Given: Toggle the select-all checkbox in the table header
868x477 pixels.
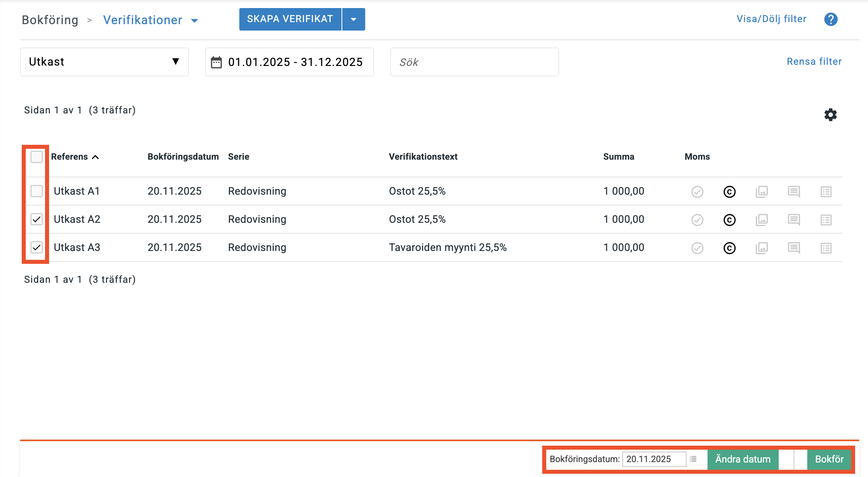Looking at the screenshot, I should pyautogui.click(x=37, y=157).
